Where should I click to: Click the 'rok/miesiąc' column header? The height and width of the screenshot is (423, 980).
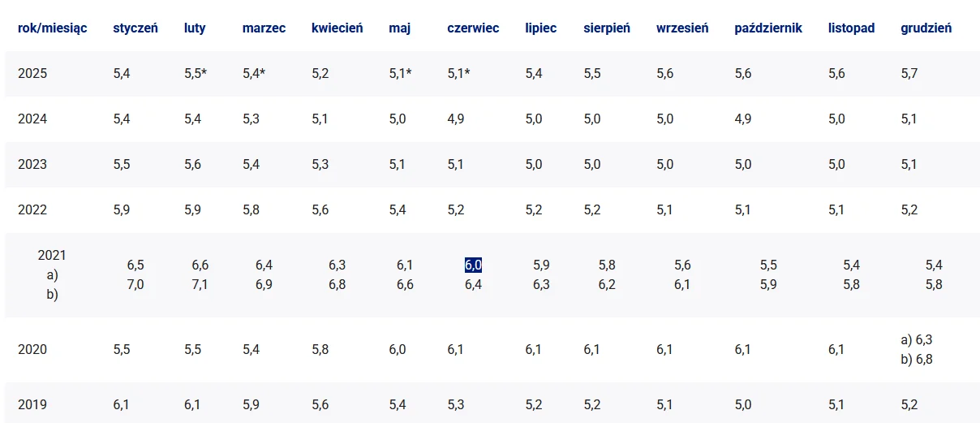(52, 28)
